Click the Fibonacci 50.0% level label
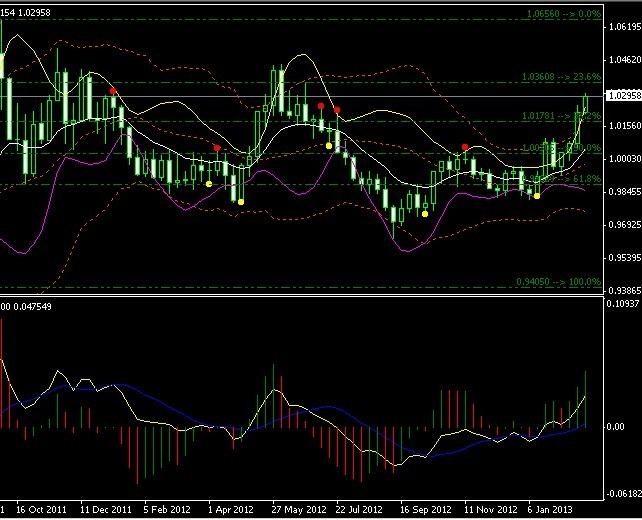 coord(561,147)
